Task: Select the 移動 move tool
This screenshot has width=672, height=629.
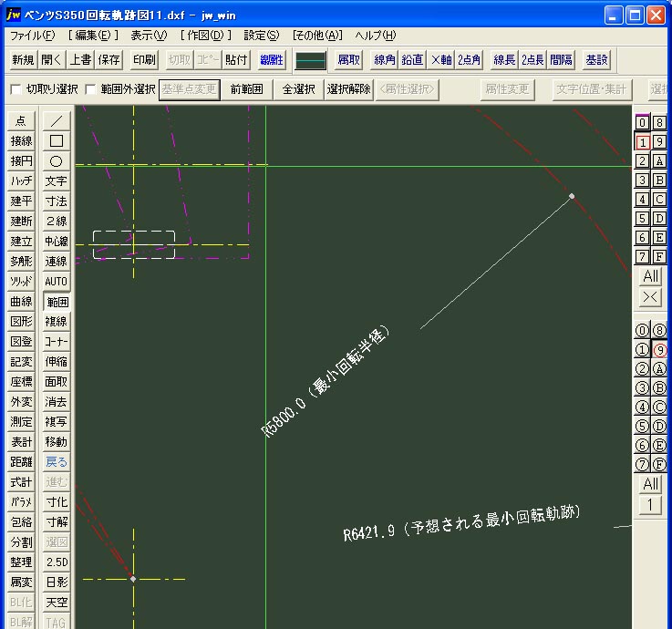Action: 57,442
